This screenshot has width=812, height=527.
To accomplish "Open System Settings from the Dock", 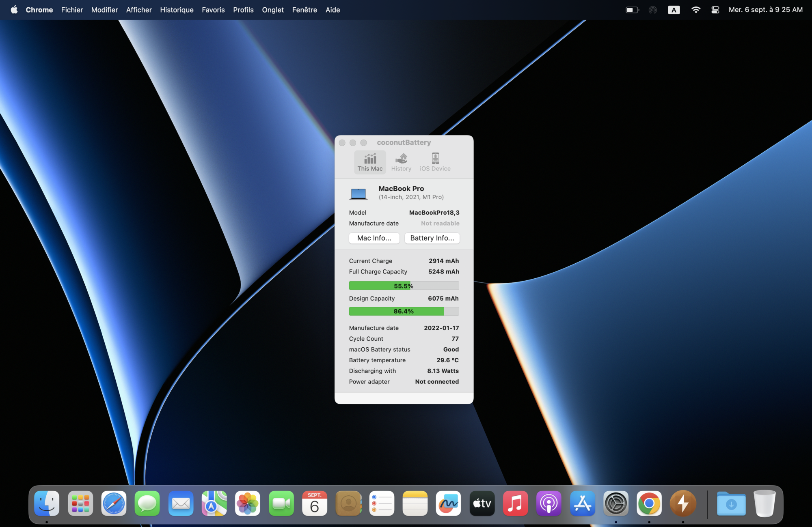I will pyautogui.click(x=616, y=503).
